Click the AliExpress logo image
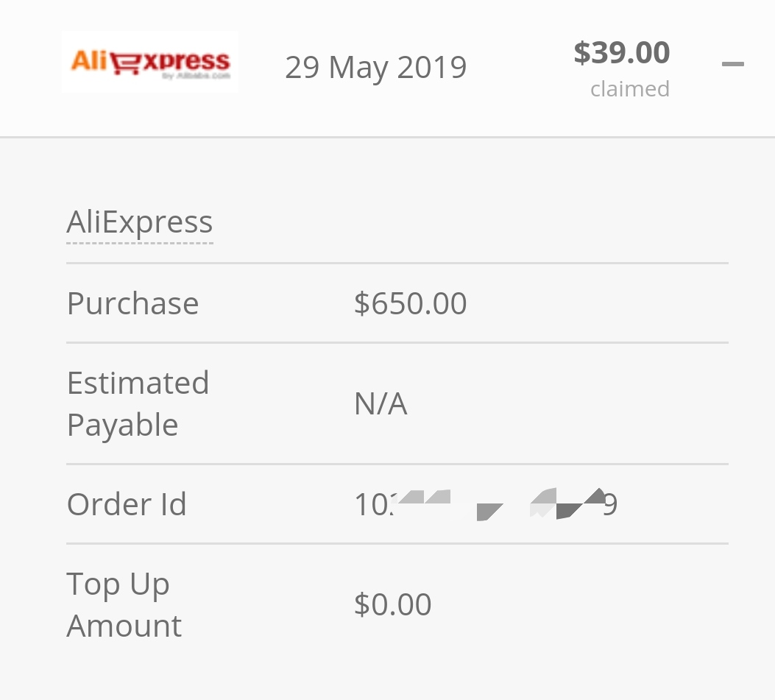 pyautogui.click(x=149, y=62)
